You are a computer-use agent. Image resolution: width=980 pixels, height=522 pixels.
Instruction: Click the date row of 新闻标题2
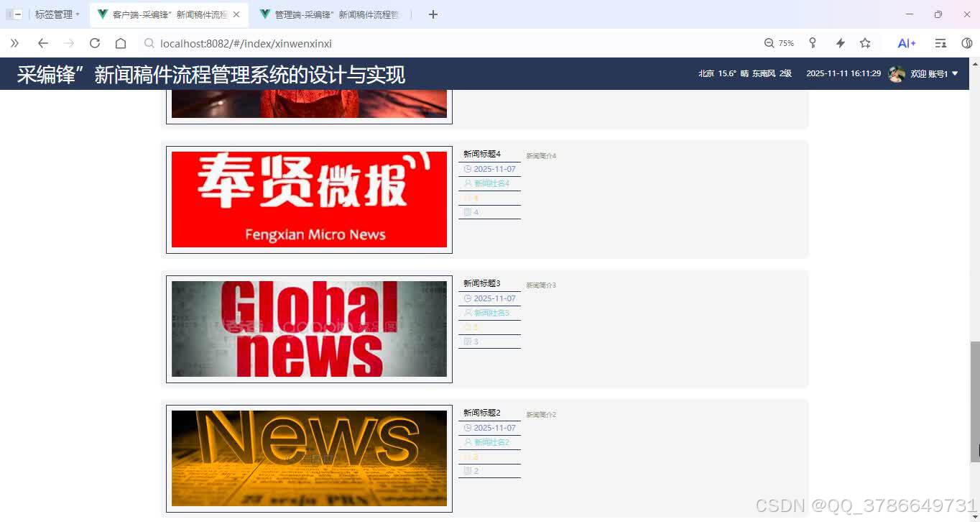(489, 428)
